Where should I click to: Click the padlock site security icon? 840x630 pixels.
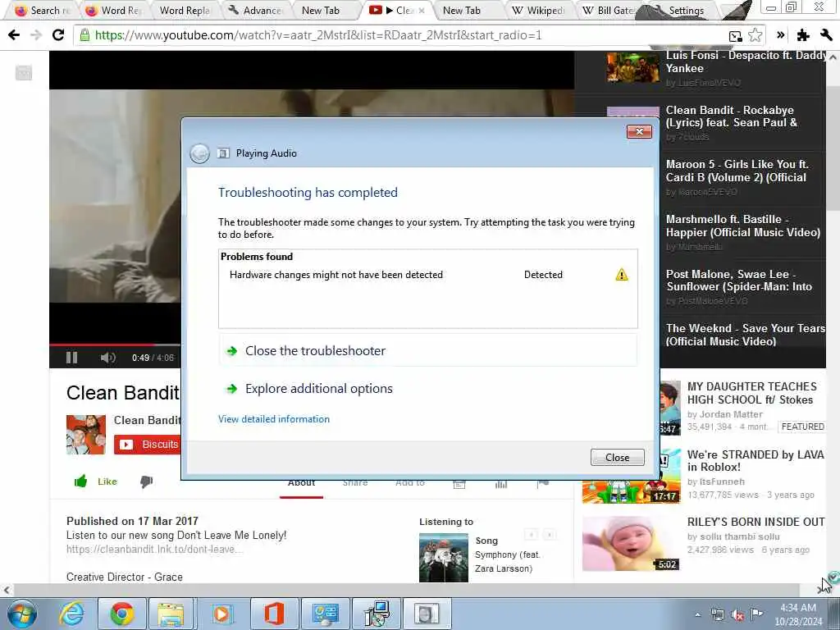click(84, 35)
